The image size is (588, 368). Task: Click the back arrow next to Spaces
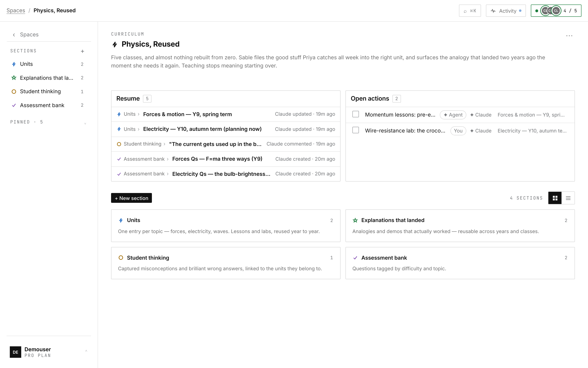tap(14, 35)
